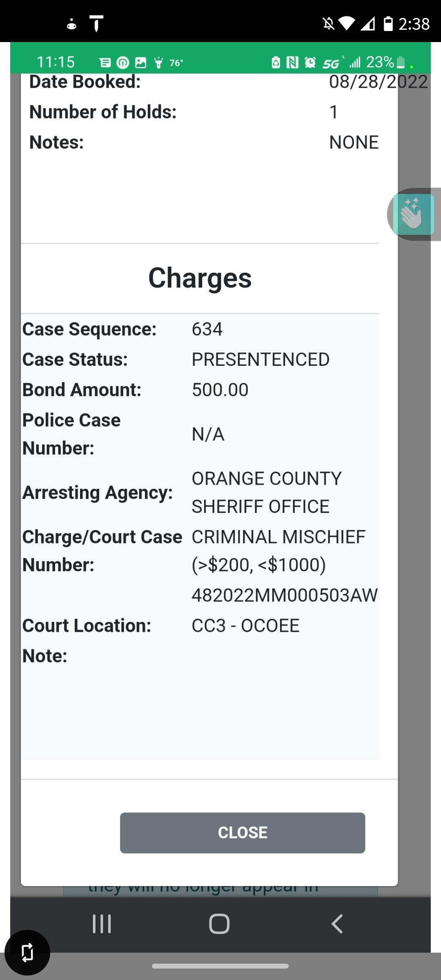This screenshot has width=441, height=980.
Task: Tap the home square navigation icon
Action: 219,924
